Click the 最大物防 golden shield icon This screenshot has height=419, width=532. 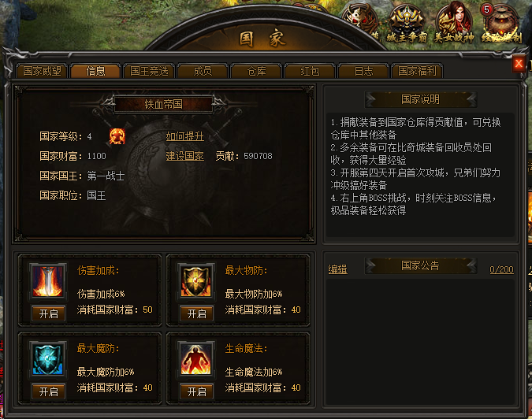(195, 281)
